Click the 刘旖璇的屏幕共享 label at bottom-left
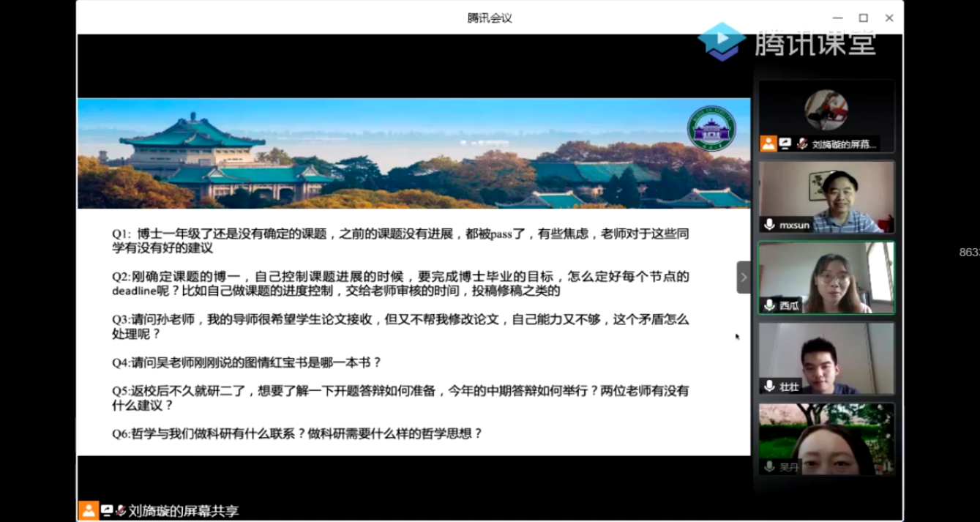The height and width of the screenshot is (522, 980). click(x=183, y=511)
